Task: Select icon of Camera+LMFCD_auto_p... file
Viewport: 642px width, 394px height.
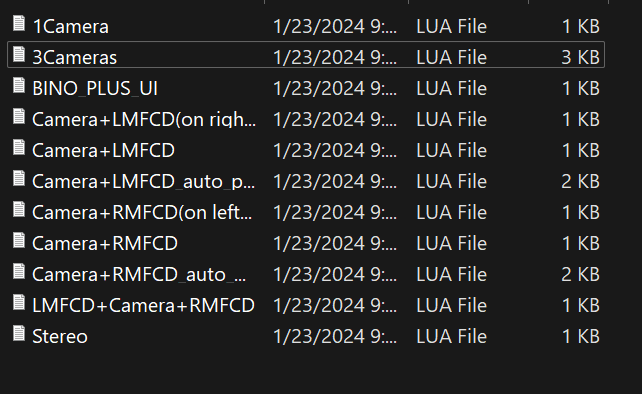Action: tap(19, 178)
